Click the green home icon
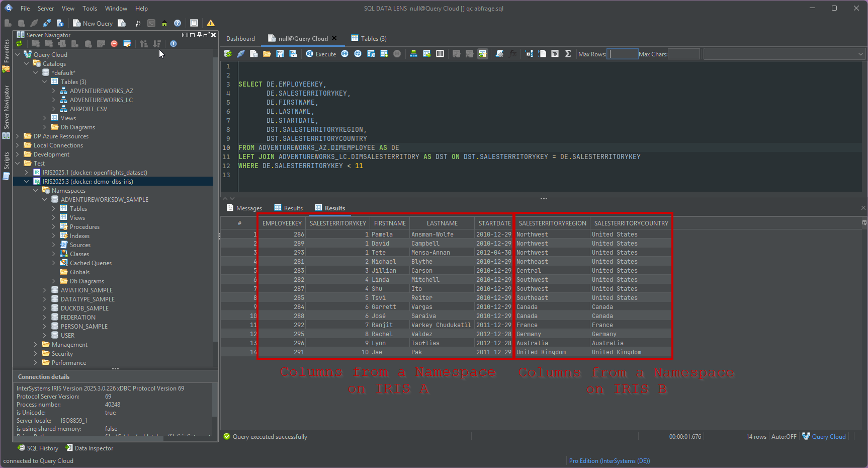Viewport: 868px width, 468px height. [164, 23]
